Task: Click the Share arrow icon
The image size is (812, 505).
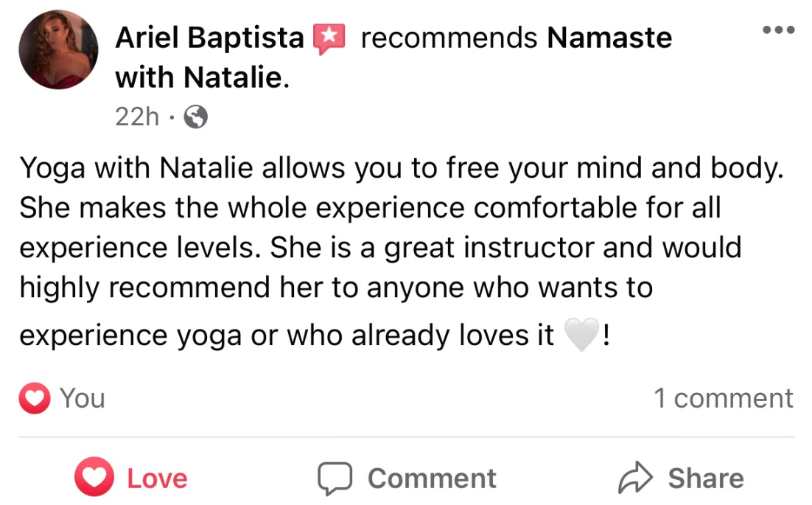Action: (x=634, y=478)
